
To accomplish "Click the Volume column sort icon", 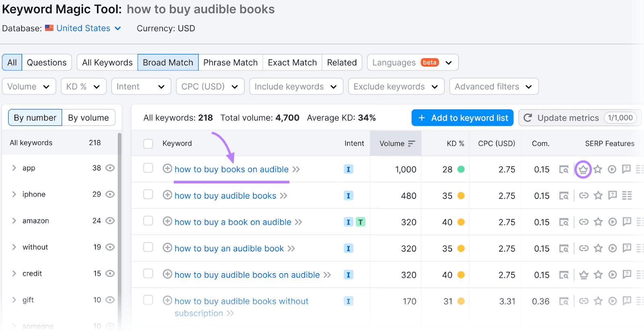I will (x=411, y=143).
